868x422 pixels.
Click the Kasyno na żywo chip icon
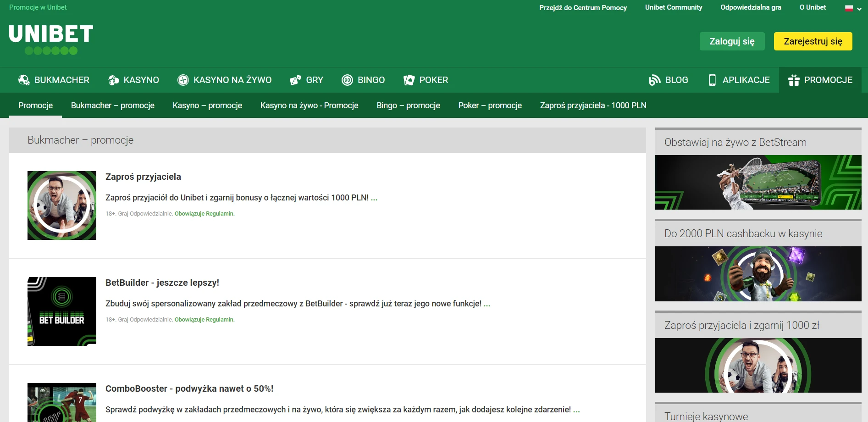pyautogui.click(x=183, y=80)
